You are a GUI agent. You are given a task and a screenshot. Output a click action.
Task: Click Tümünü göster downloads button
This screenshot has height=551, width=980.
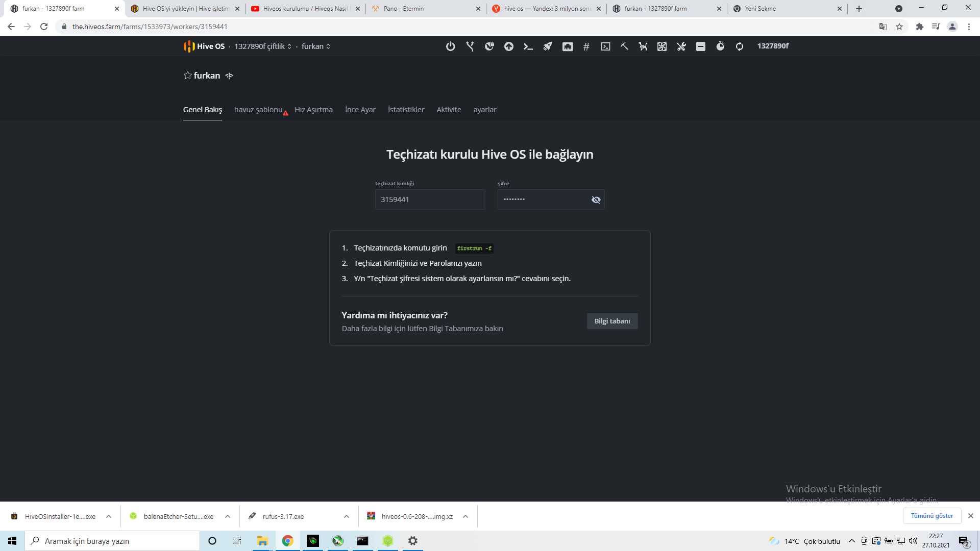[932, 516]
